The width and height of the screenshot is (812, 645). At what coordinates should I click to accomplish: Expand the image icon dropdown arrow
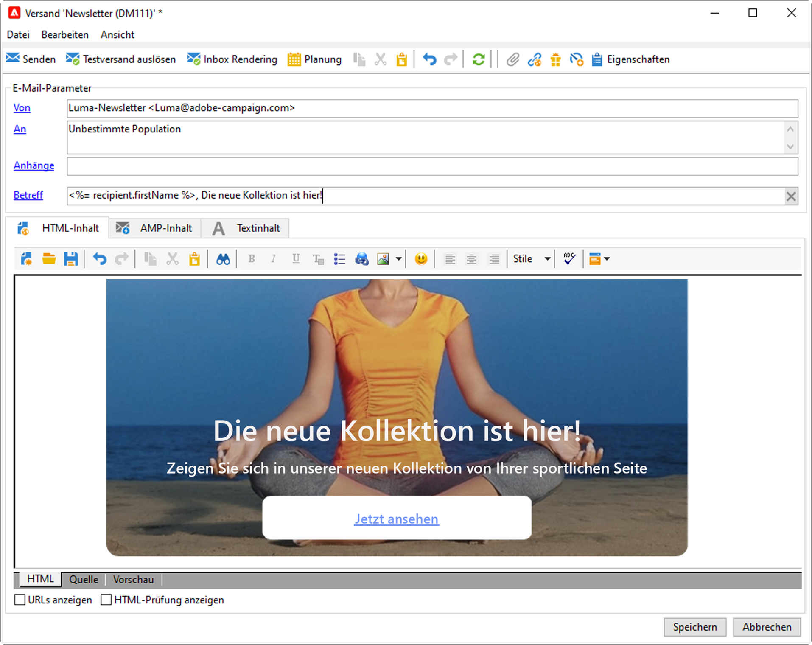(399, 259)
